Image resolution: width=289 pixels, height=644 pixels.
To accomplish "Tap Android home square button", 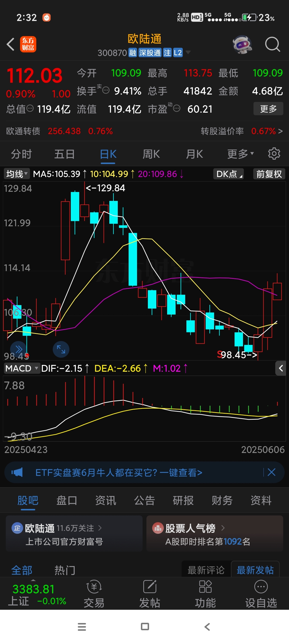I will point(145,627).
